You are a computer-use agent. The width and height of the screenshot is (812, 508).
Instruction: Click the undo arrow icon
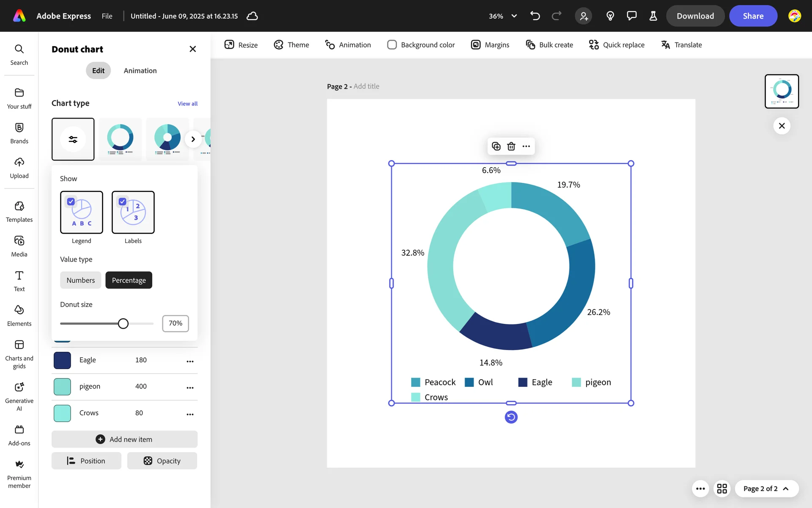[x=535, y=16]
